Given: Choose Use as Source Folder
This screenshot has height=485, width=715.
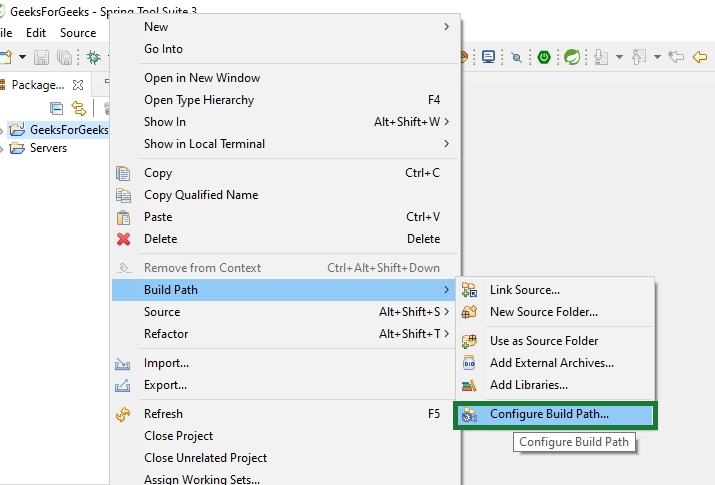Looking at the screenshot, I should [556, 341].
